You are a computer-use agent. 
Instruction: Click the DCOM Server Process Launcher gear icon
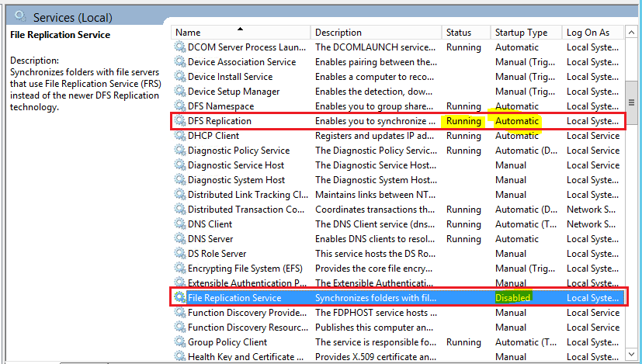point(180,47)
